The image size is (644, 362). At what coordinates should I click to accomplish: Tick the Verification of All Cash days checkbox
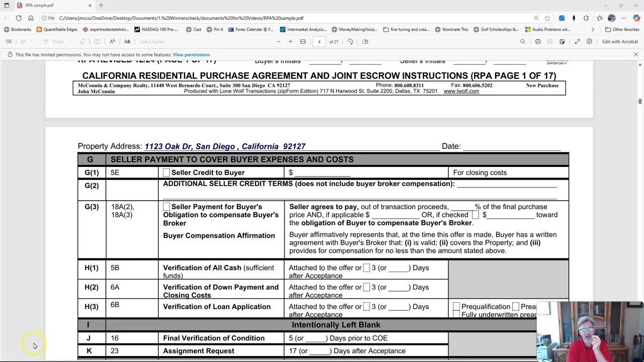coord(366,268)
